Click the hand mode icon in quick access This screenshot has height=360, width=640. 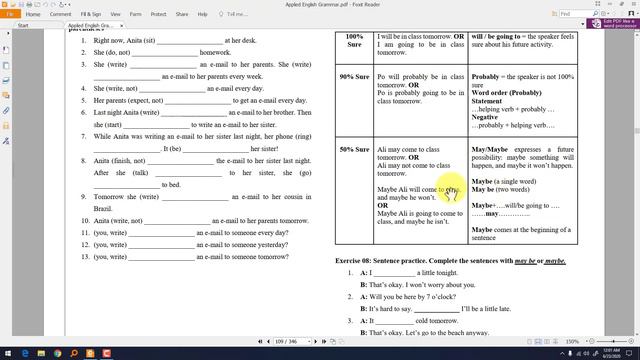(62, 4)
